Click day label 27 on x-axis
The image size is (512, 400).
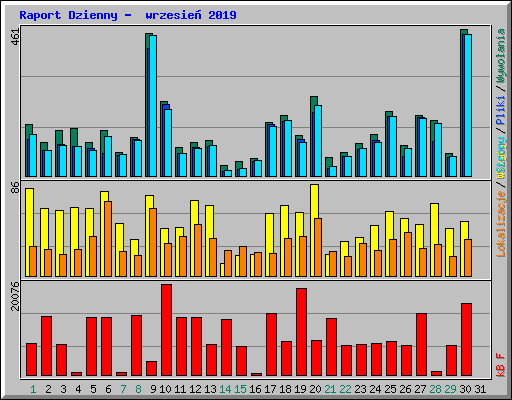point(420,389)
